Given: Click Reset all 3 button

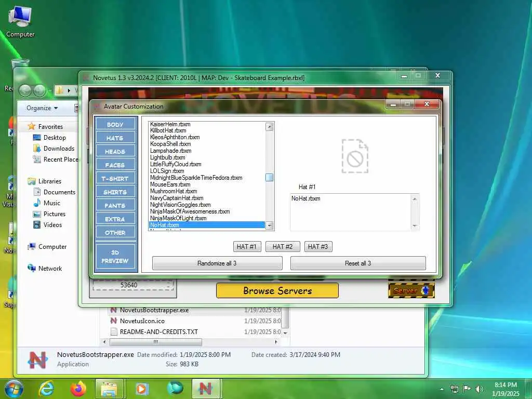Looking at the screenshot, I should pyautogui.click(x=358, y=263).
